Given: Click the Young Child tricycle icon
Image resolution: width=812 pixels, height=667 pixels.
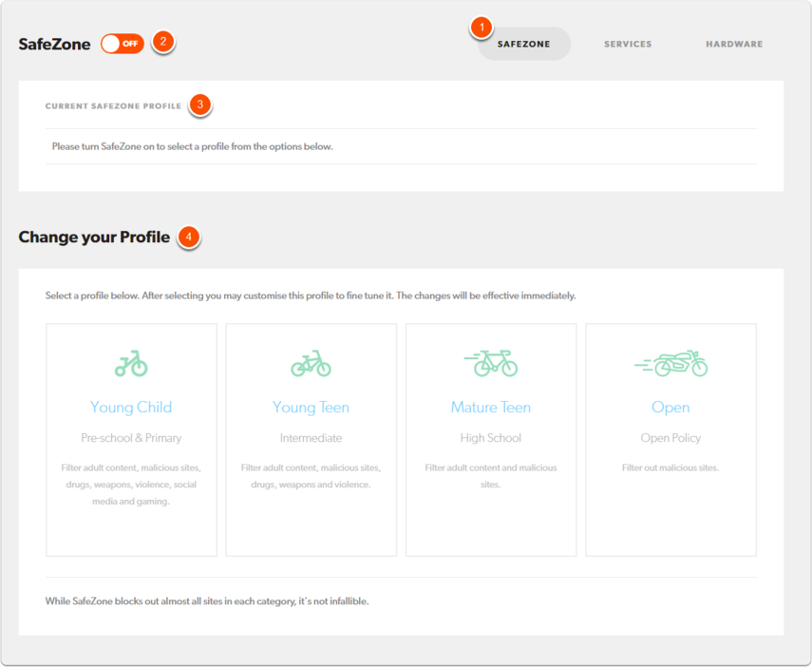Looking at the screenshot, I should point(131,363).
